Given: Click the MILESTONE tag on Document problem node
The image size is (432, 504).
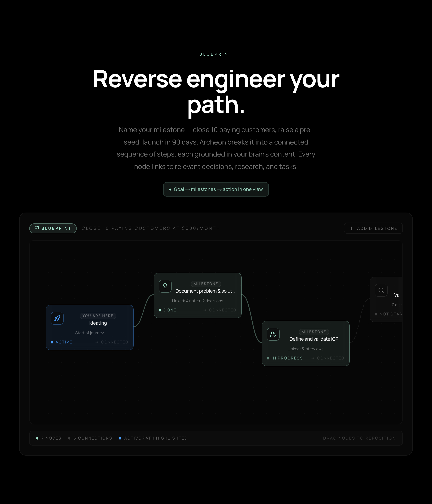Looking at the screenshot, I should click(206, 284).
